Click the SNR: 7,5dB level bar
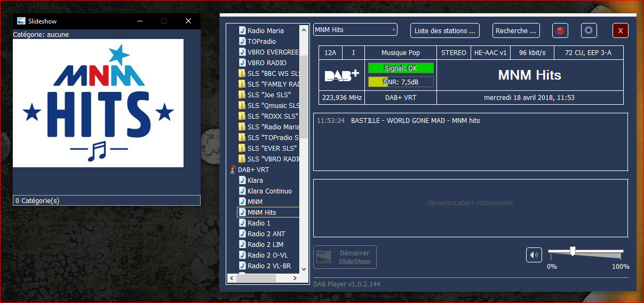Screen dimensions: 644x303 401,82
